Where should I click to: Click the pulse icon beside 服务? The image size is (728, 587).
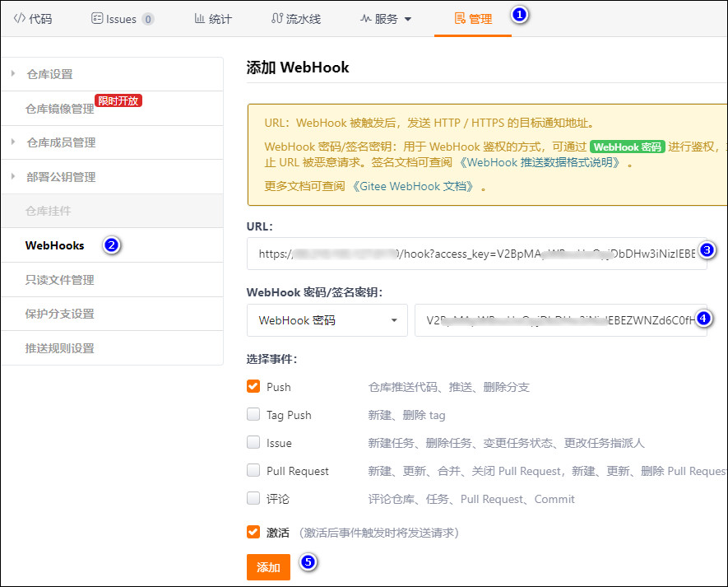click(x=366, y=19)
